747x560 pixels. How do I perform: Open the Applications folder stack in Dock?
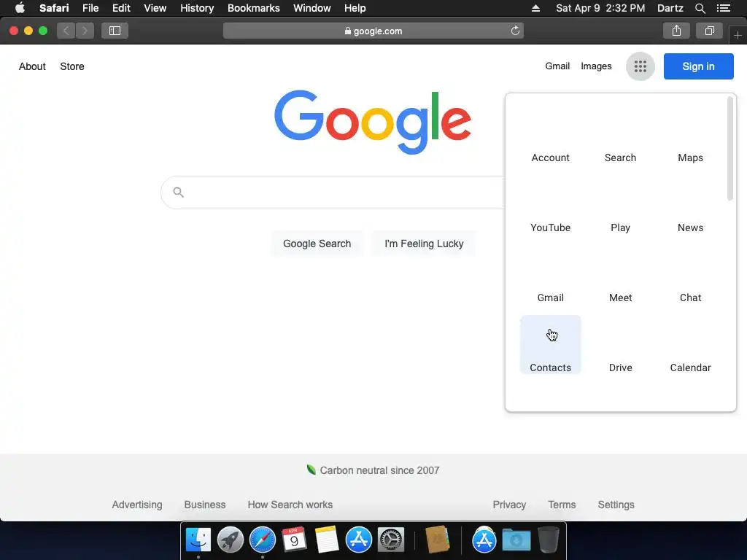click(484, 540)
